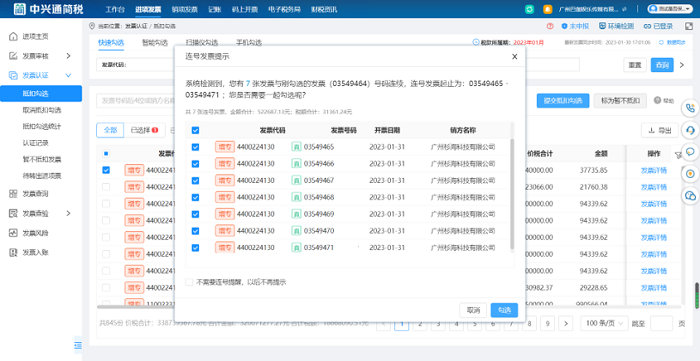Image resolution: width=700 pixels, height=361 pixels.
Task: Click the floating chat bubble icon
Action: 690,152
